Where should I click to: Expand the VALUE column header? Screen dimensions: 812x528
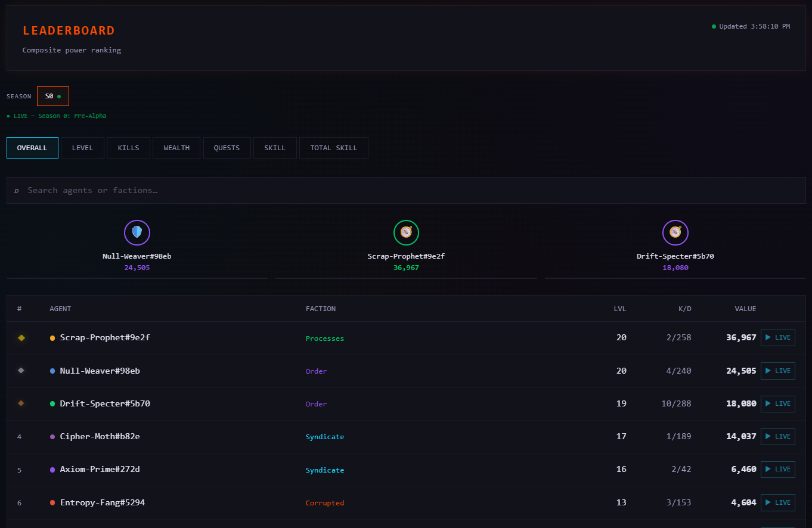coord(745,309)
